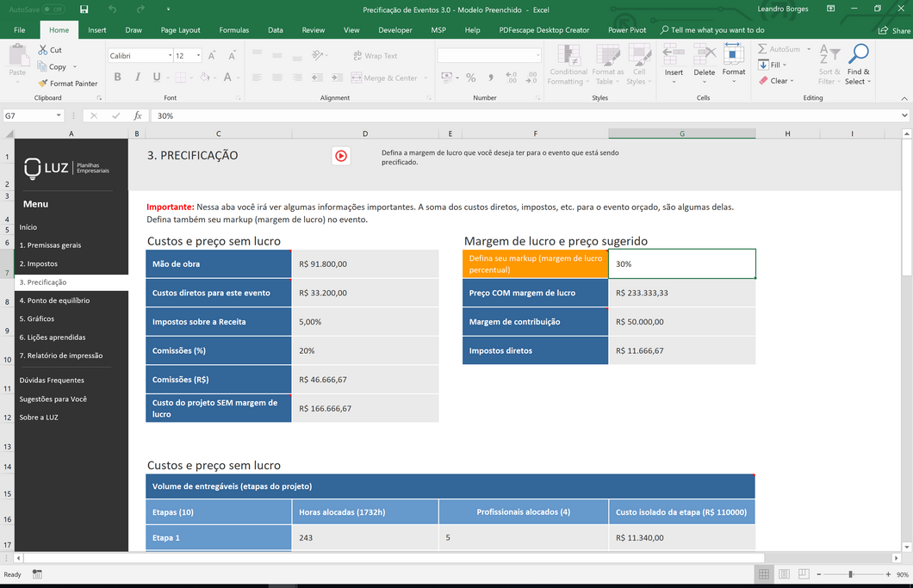Image resolution: width=913 pixels, height=588 pixels.
Task: Click the zoom slider handle in status bar
Action: coord(850,574)
